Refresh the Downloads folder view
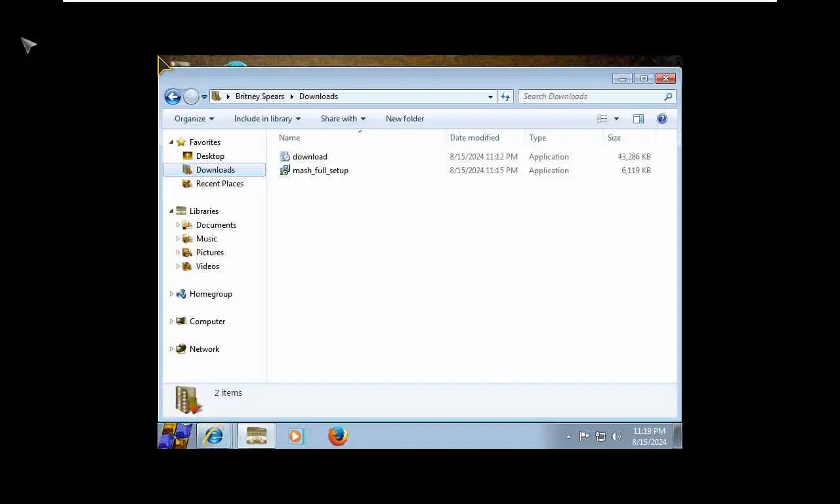Viewport: 840px width, 504px height. click(x=505, y=96)
